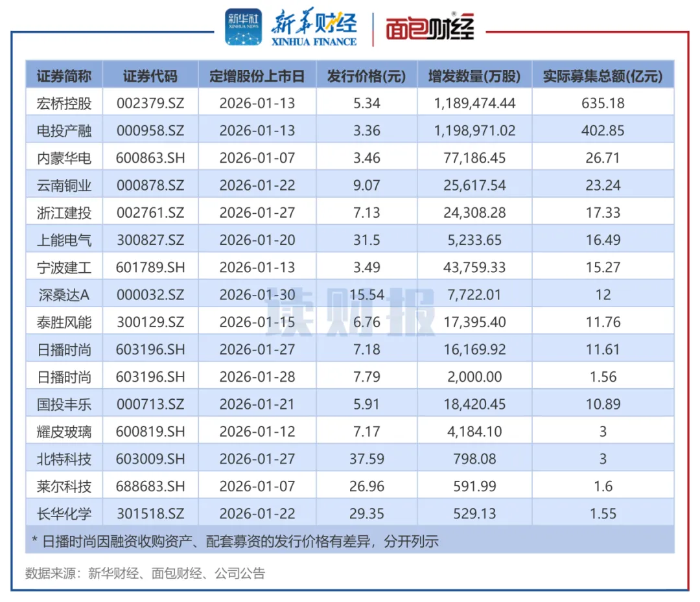The height and width of the screenshot is (602, 700).
Task: Click the 10.89 total raised cell
Action: click(x=603, y=404)
